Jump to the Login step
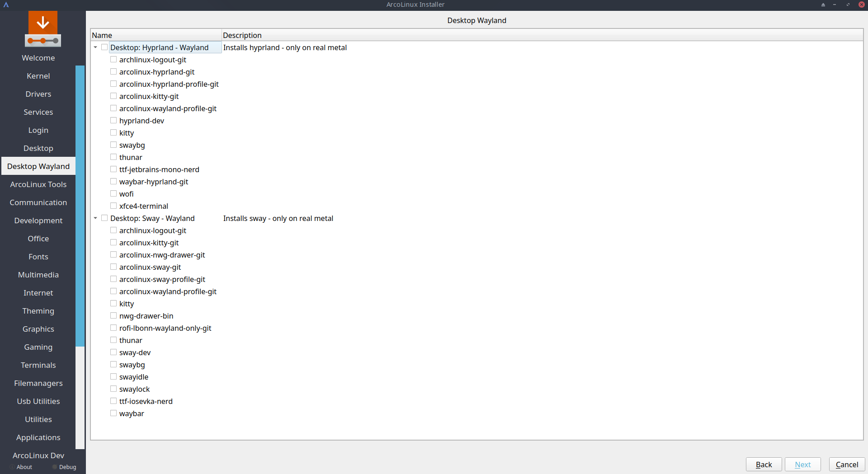 (x=38, y=130)
